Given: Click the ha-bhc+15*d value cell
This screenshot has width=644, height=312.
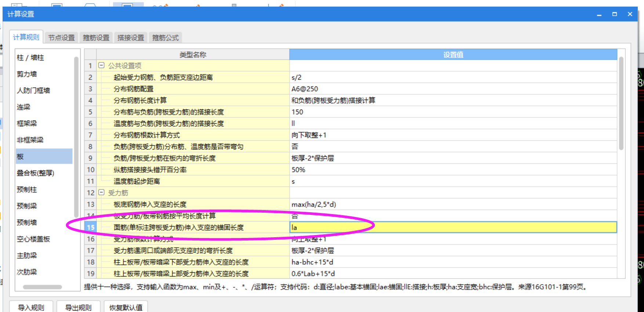Looking at the screenshot, I should (453, 262).
